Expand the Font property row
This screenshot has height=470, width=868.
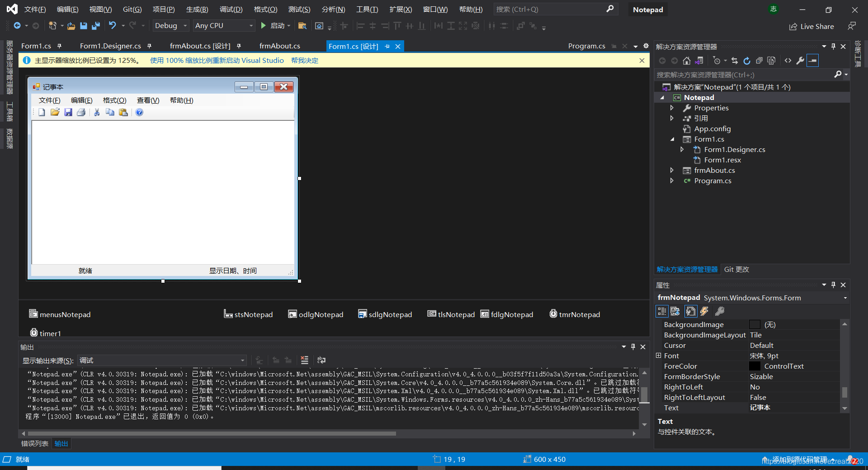659,356
